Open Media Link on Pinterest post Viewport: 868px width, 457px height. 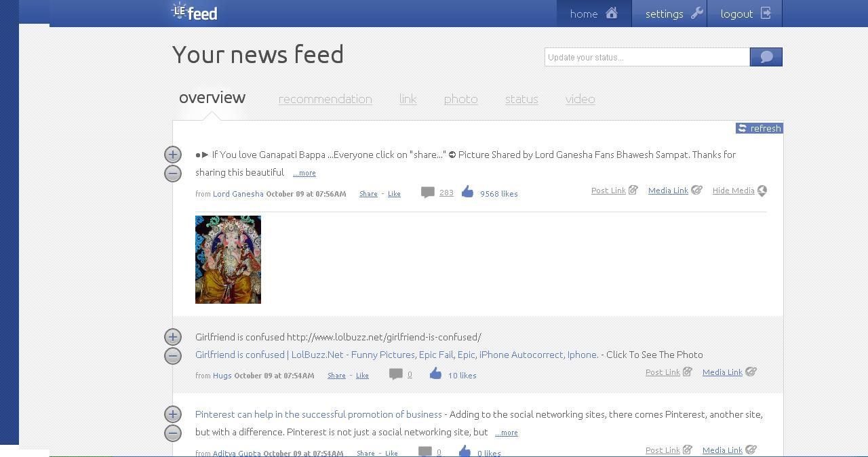(x=729, y=450)
